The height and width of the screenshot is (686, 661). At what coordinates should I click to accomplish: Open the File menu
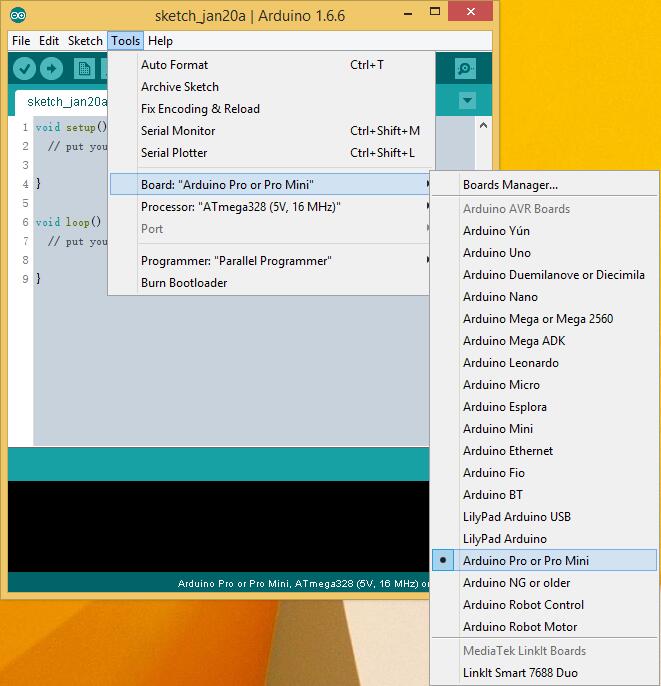pyautogui.click(x=21, y=41)
